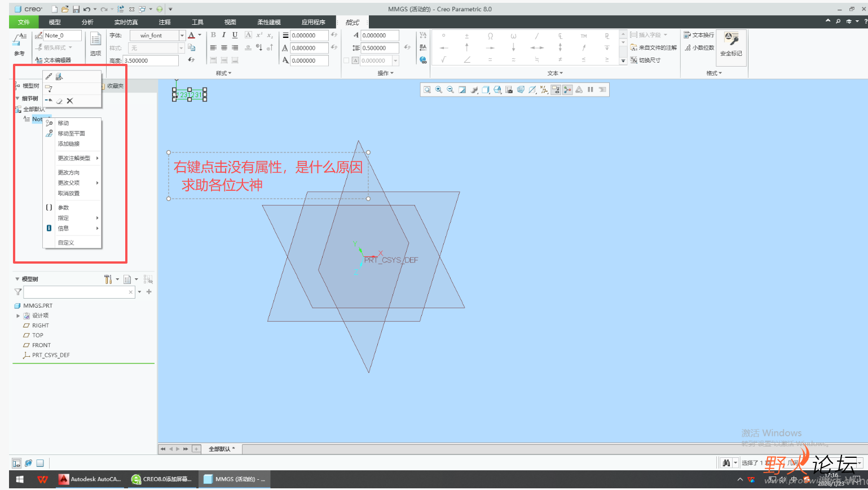868x490 pixels.
Task: Click the Undo arrow icon
Action: pyautogui.click(x=86, y=9)
